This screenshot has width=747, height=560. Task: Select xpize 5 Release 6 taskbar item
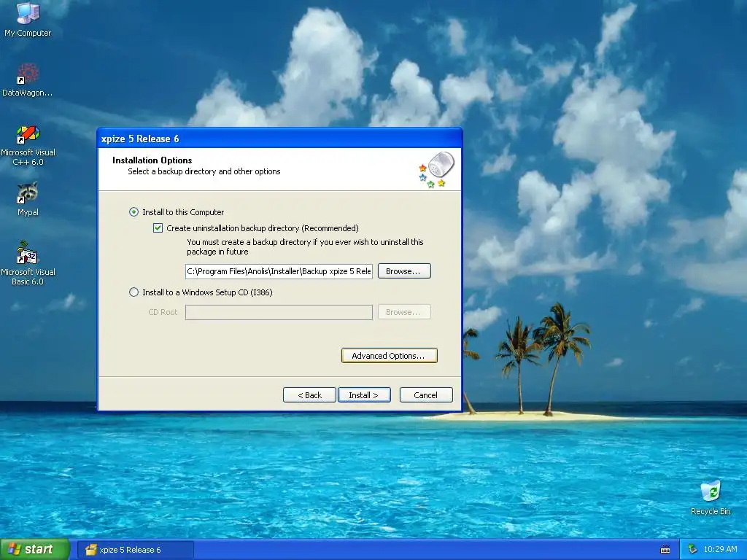[x=135, y=550]
